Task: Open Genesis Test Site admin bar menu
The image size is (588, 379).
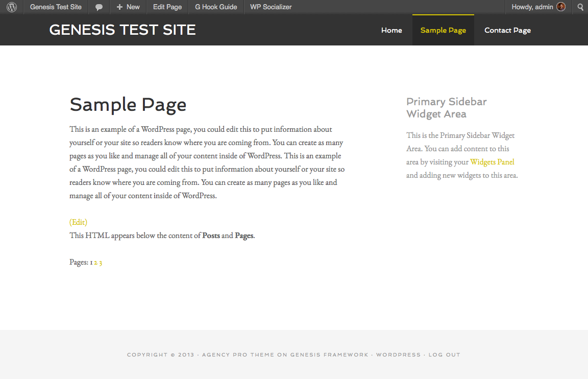Action: point(56,7)
